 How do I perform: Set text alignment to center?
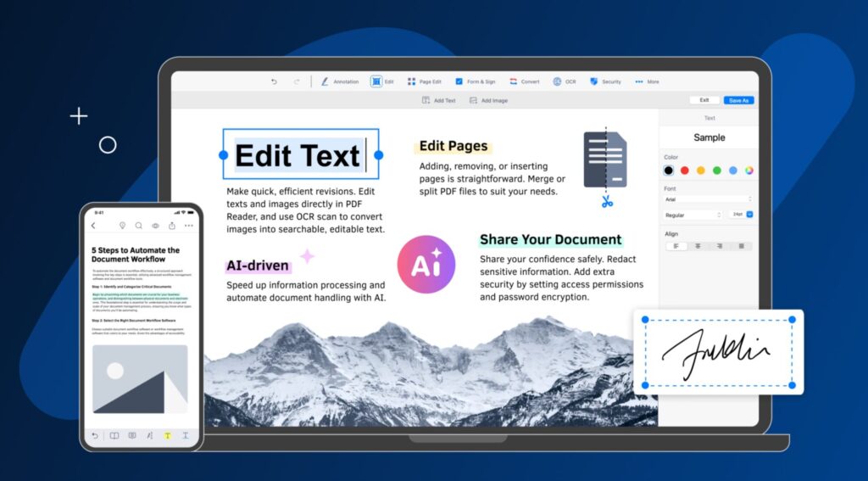coord(698,246)
